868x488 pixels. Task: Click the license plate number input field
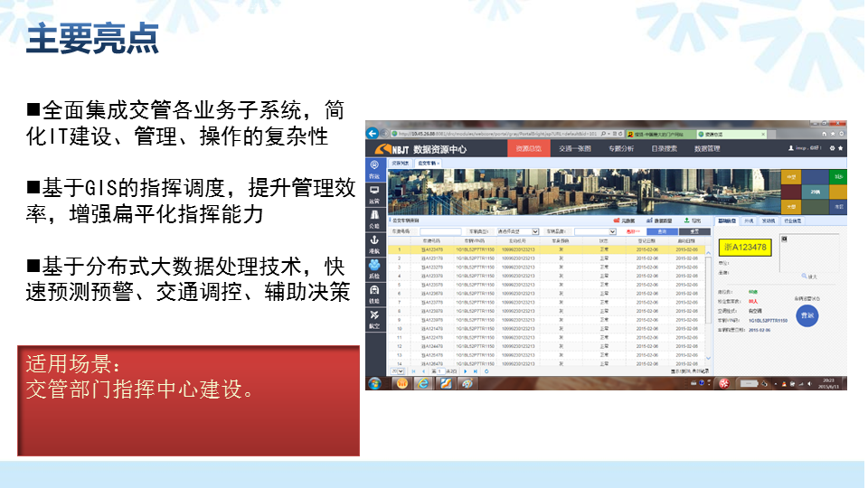(440, 231)
